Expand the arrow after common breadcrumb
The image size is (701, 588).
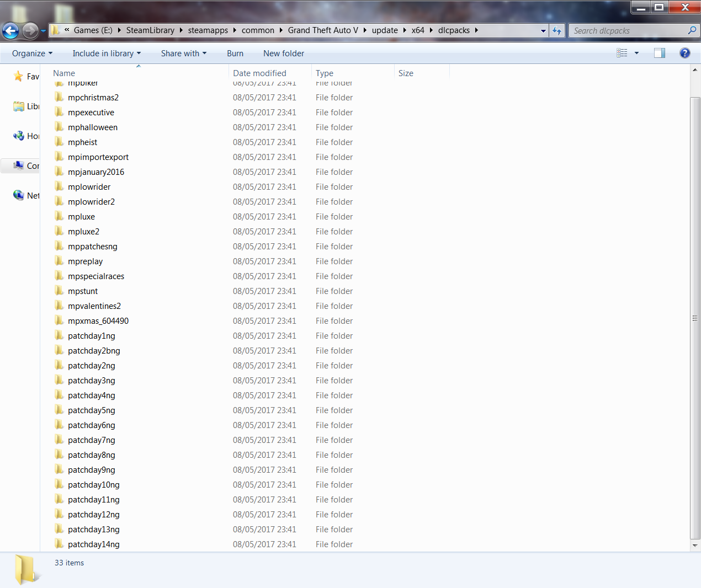[281, 30]
